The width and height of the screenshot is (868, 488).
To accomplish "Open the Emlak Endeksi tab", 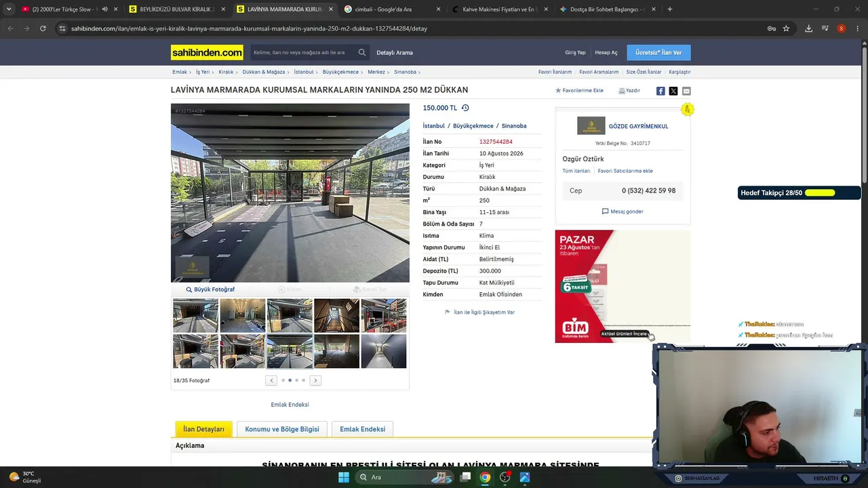I will click(x=362, y=429).
